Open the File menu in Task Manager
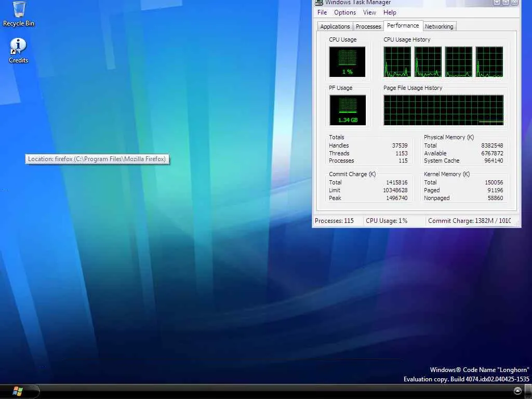532x399 pixels. 322,12
